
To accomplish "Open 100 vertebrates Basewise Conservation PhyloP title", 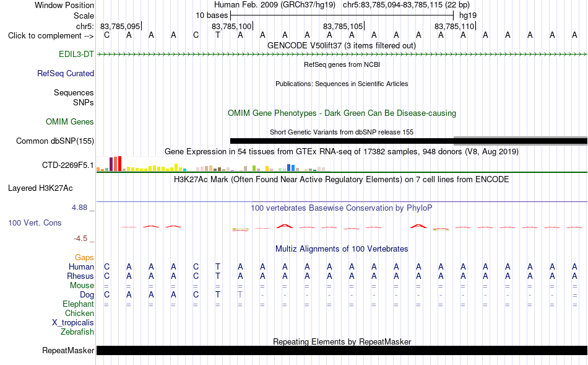I will coord(342,208).
